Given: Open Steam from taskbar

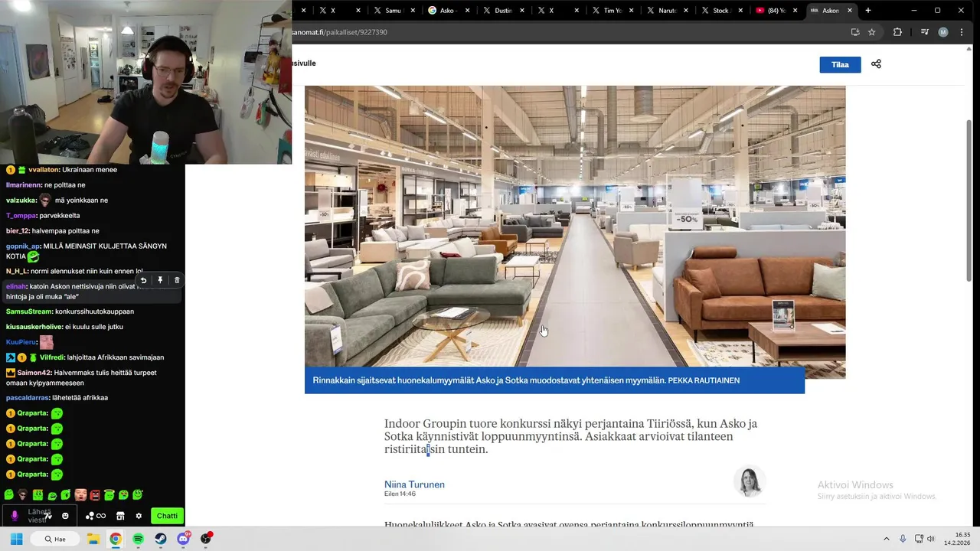Looking at the screenshot, I should pos(161,539).
